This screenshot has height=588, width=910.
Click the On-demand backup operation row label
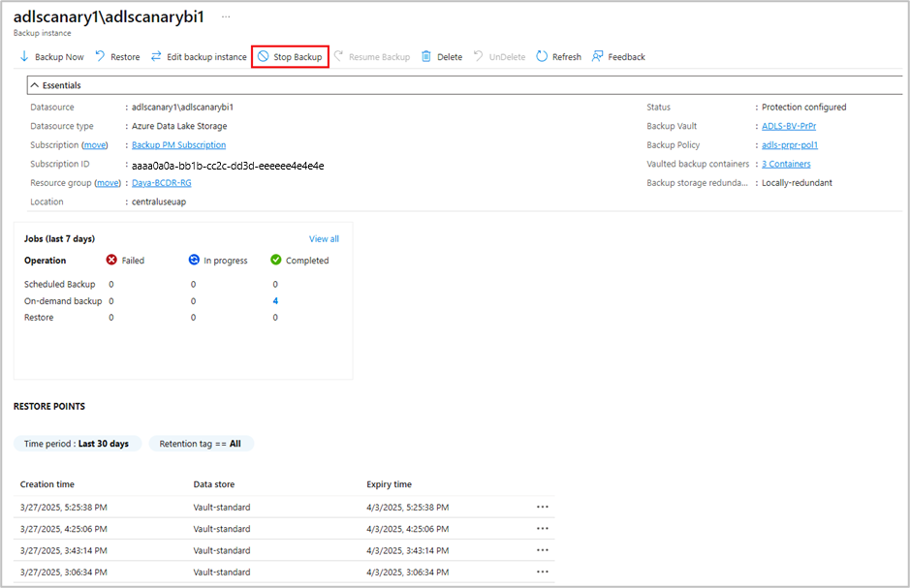coord(63,301)
